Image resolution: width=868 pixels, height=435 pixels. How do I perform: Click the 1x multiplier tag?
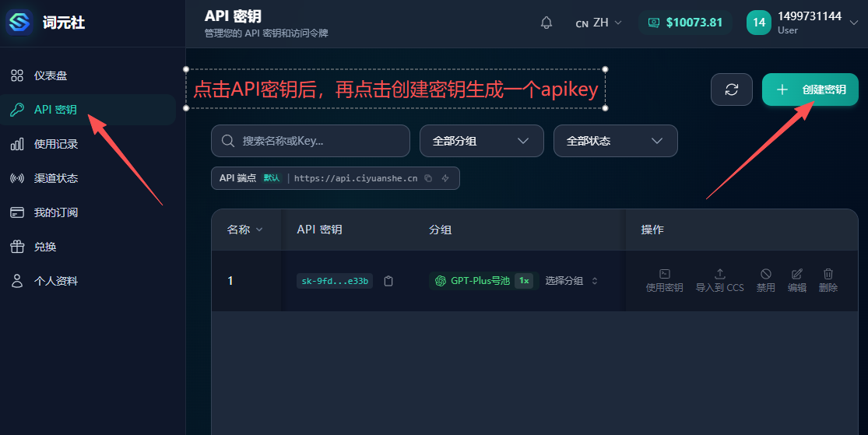524,281
